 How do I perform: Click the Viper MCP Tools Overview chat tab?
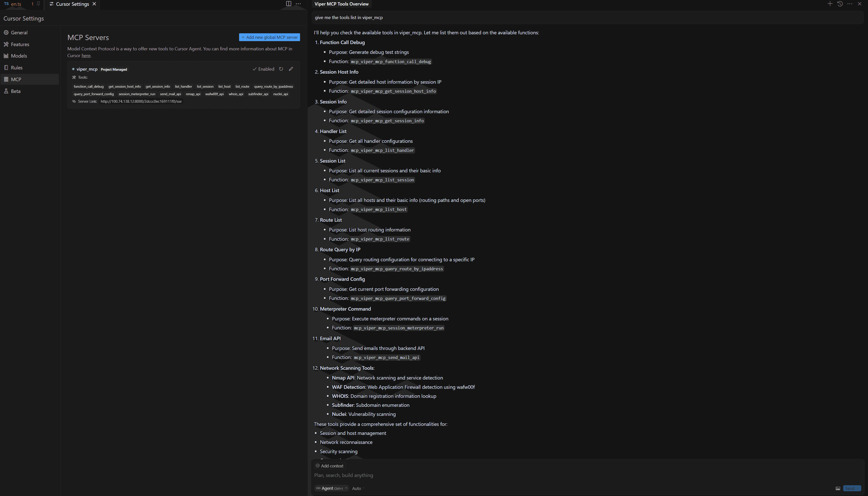[341, 4]
